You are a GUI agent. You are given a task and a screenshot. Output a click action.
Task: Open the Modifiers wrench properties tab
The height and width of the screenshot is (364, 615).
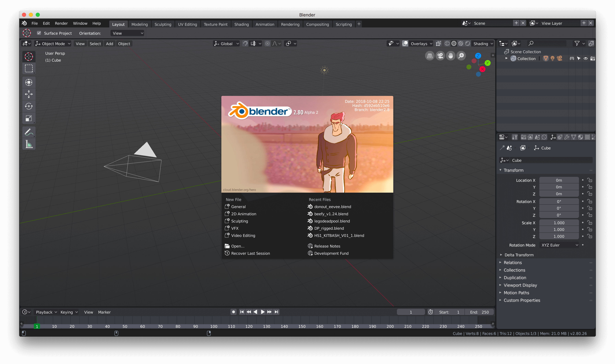pyautogui.click(x=567, y=137)
